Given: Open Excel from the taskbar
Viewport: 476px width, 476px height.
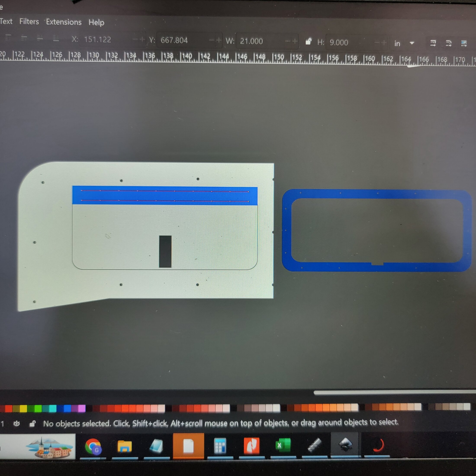Looking at the screenshot, I should click(283, 445).
